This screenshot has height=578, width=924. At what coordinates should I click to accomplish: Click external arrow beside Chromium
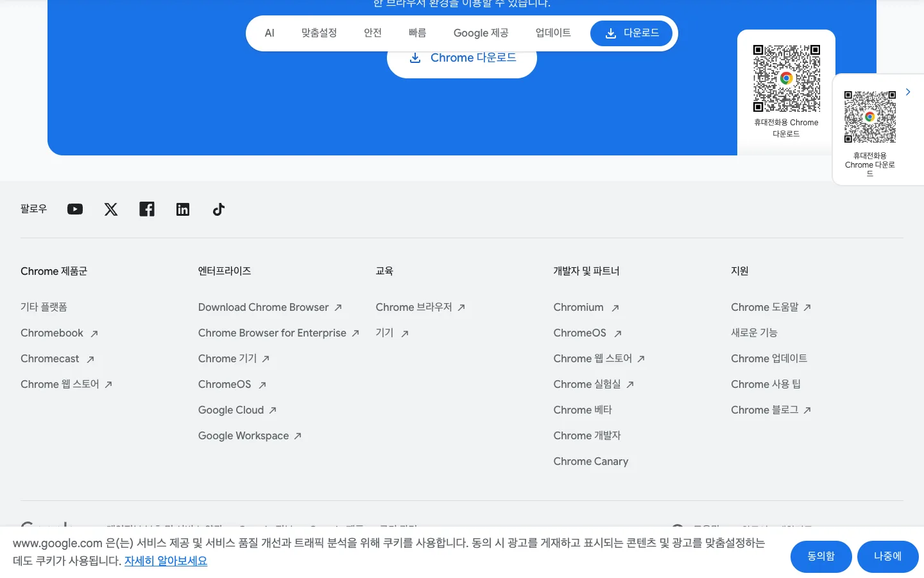pos(615,308)
